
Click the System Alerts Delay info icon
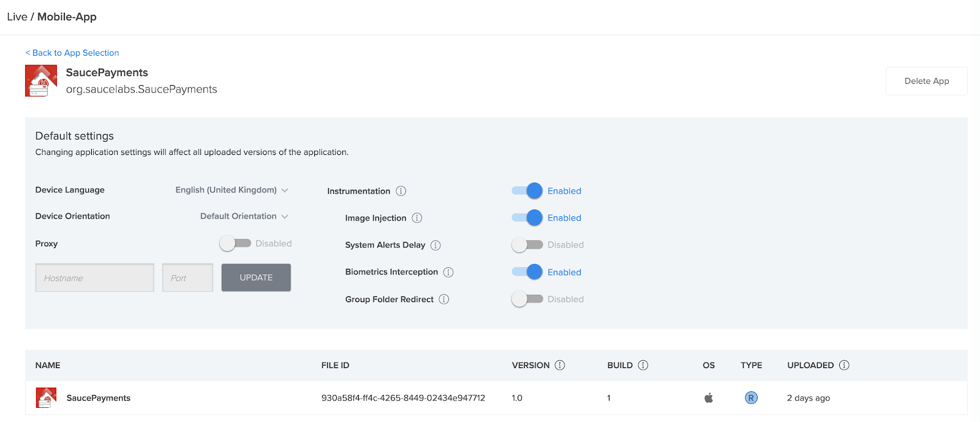click(435, 245)
